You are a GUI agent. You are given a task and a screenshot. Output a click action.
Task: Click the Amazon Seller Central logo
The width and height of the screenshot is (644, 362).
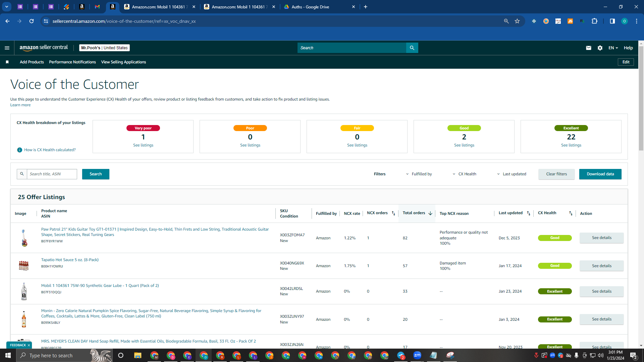tap(44, 48)
